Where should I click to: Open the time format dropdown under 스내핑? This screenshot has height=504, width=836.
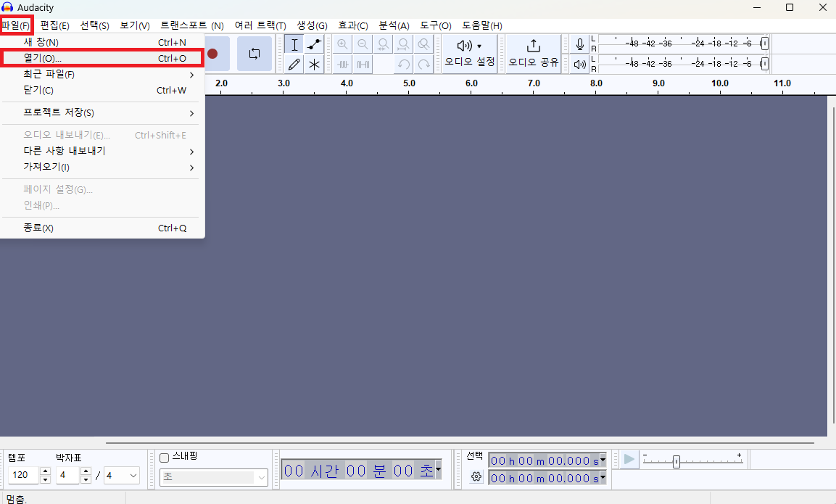[214, 477]
